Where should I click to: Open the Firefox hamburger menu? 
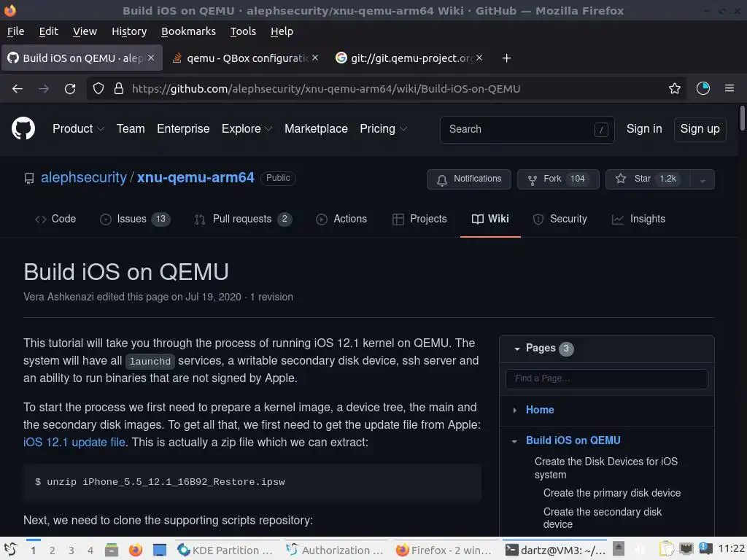tap(729, 88)
